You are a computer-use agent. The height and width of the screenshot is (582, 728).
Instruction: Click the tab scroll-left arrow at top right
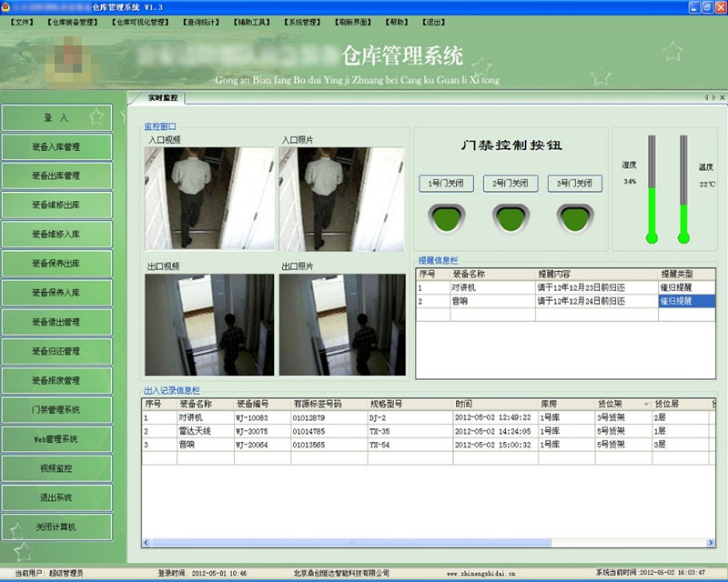706,97
